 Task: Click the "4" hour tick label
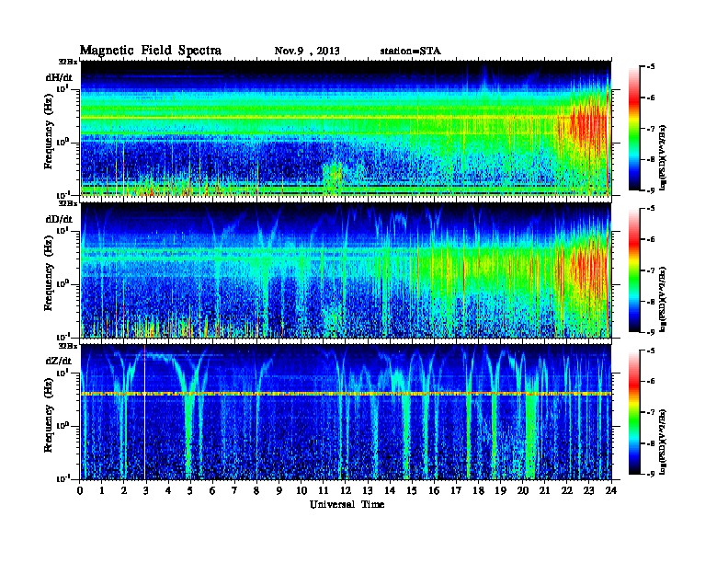coord(168,490)
